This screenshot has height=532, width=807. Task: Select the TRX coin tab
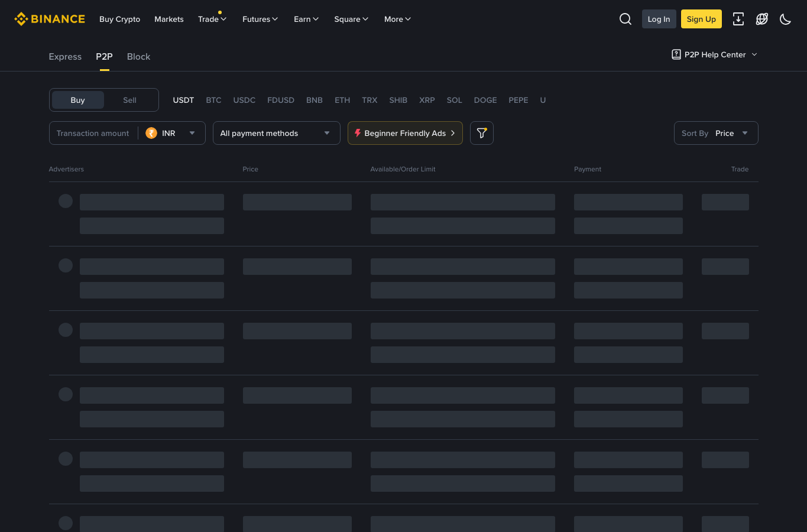370,100
